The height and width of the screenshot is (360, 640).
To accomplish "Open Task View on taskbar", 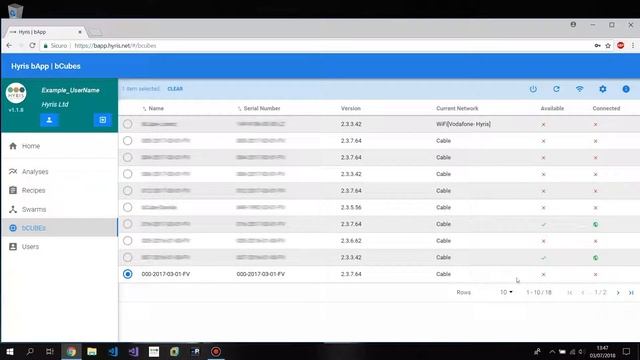I will [50, 351].
